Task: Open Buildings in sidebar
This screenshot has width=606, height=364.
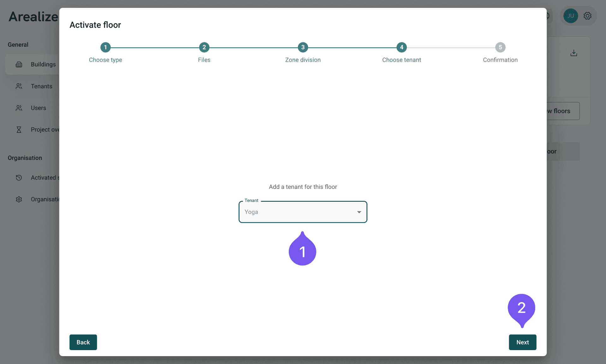Action: pyautogui.click(x=32, y=64)
